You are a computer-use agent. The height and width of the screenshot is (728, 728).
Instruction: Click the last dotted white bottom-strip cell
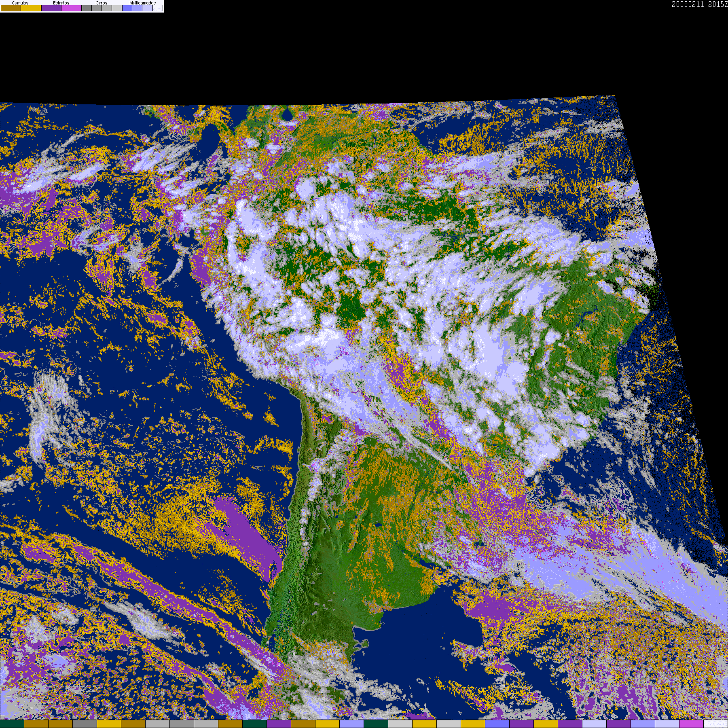point(715,724)
